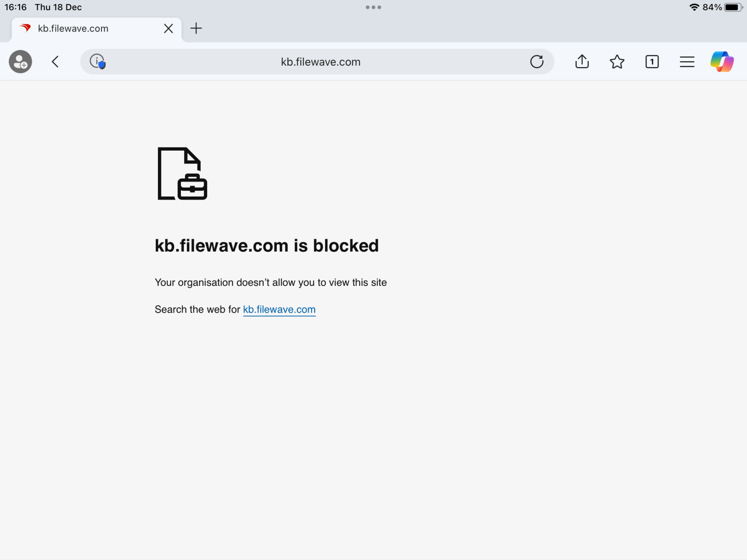
Task: Click the FileWave favicon on the tab
Action: (25, 28)
